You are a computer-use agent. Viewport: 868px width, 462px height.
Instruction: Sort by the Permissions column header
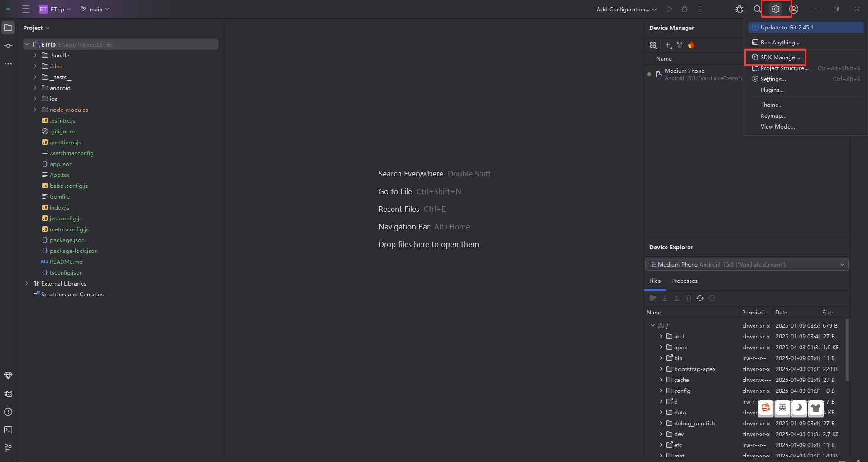[x=755, y=312]
